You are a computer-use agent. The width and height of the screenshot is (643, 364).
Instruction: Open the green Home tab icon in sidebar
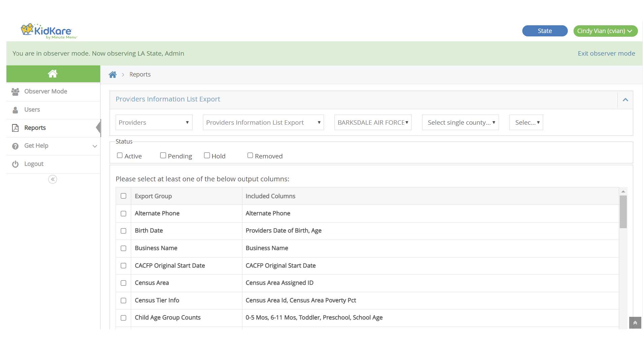click(53, 73)
